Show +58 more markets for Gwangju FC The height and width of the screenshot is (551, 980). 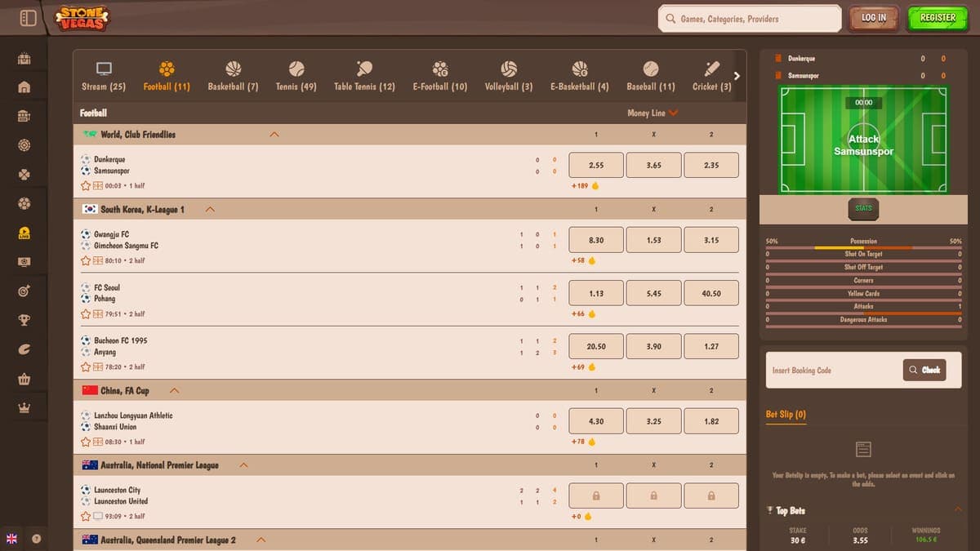tap(583, 260)
